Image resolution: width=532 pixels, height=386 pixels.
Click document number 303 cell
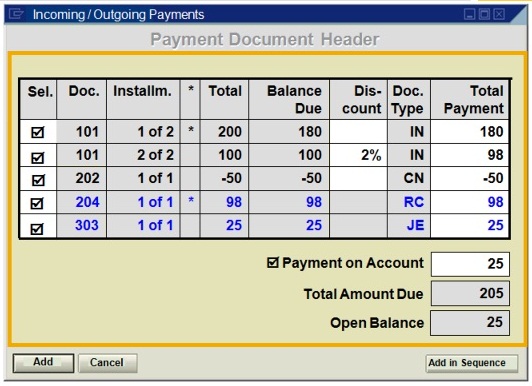point(81,226)
